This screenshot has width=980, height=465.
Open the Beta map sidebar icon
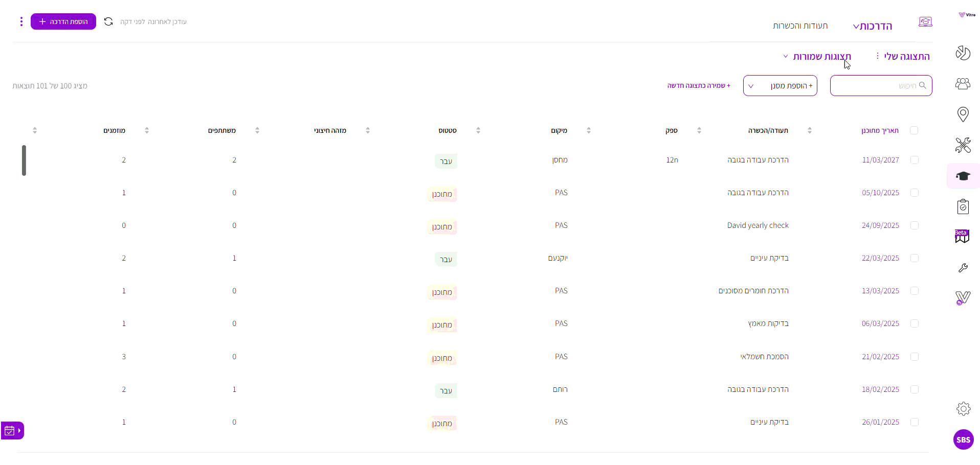coord(962,237)
